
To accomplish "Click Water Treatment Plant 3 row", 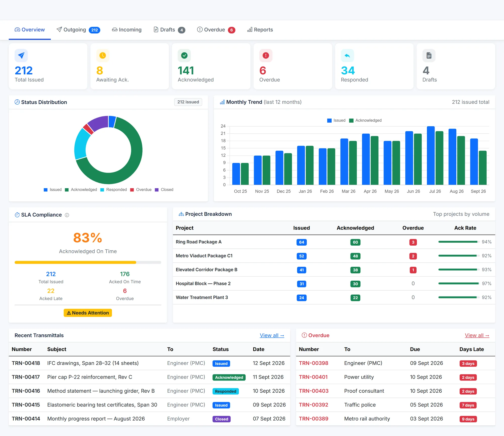I will coord(334,297).
